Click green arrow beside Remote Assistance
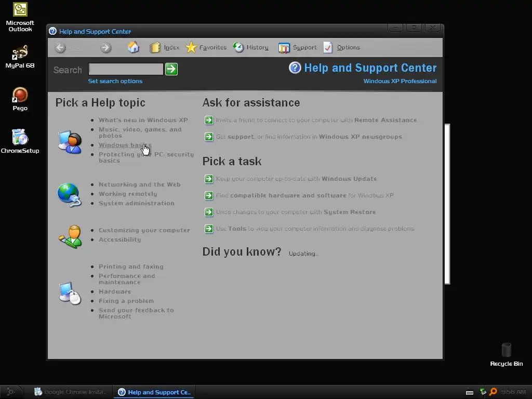This screenshot has height=399, width=532. [209, 120]
